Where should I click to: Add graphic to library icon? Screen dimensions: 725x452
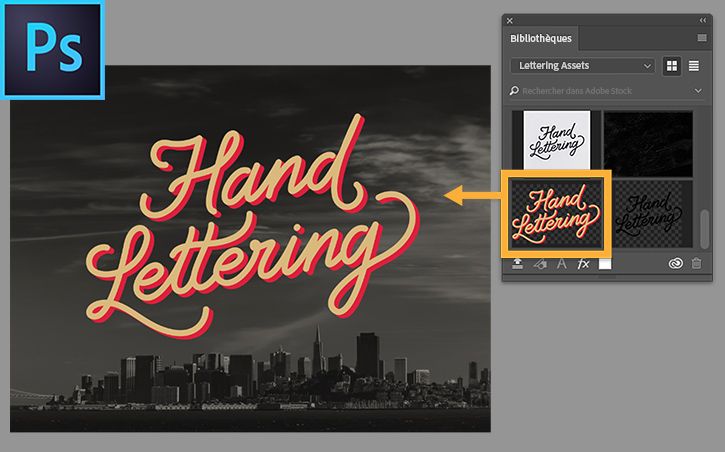[517, 264]
